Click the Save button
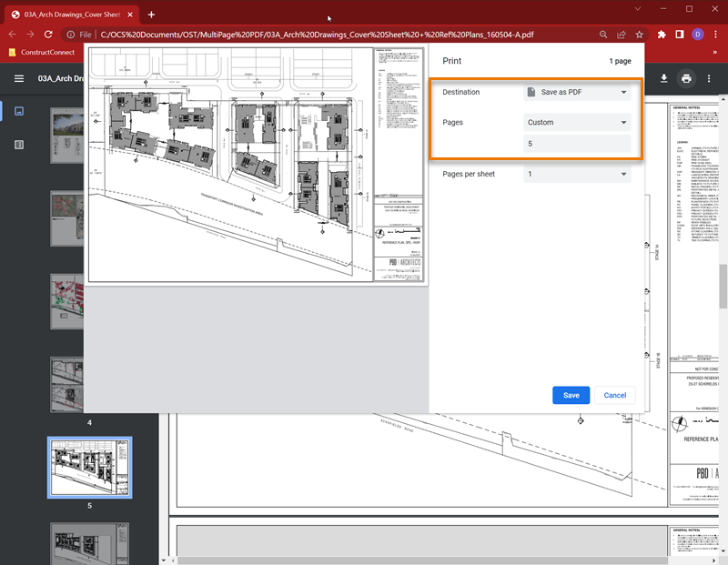The width and height of the screenshot is (728, 565). [571, 395]
